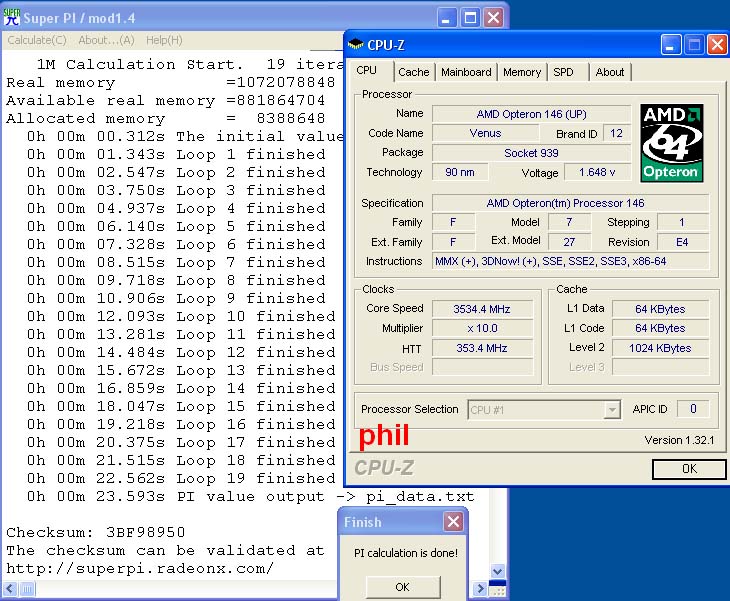The width and height of the screenshot is (730, 601).
Task: Click the AMD 64 Opteron logo
Action: tap(671, 142)
